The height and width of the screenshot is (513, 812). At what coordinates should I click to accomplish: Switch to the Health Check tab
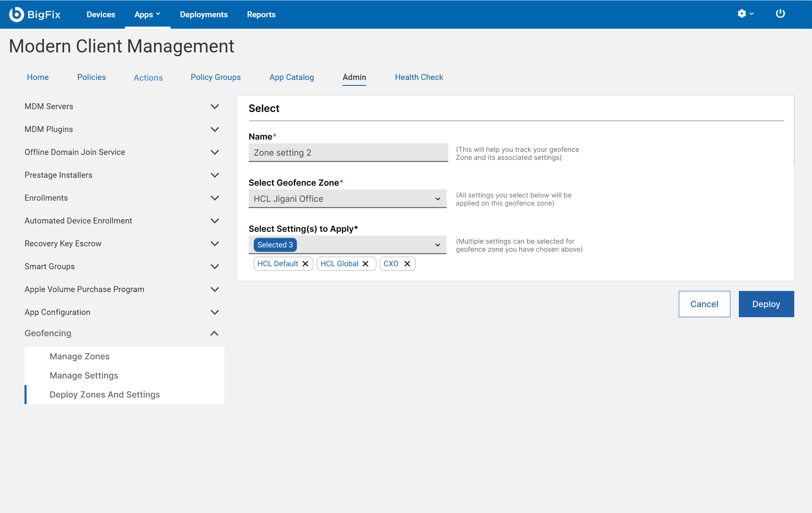tap(419, 77)
